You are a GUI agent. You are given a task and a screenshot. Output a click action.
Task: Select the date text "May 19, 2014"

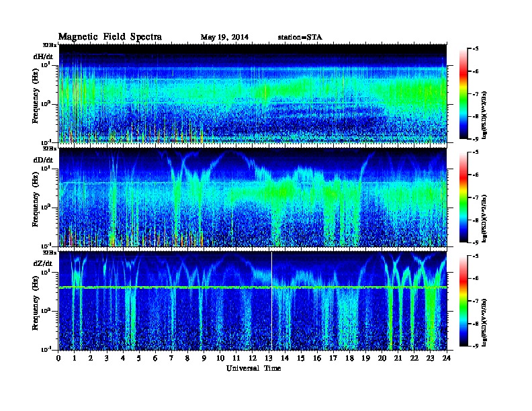click(224, 37)
